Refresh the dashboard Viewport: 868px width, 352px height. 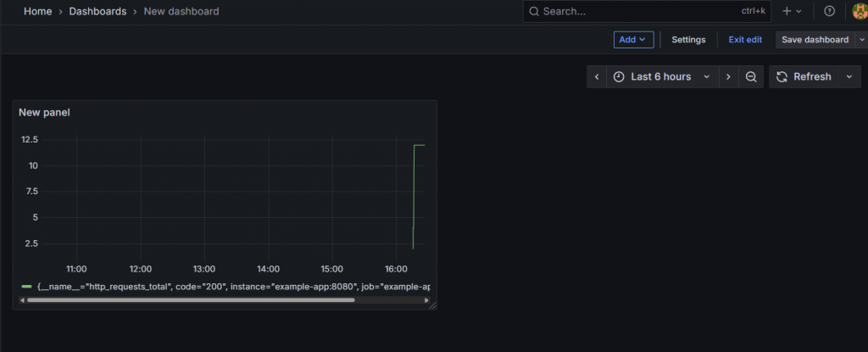pyautogui.click(x=804, y=76)
